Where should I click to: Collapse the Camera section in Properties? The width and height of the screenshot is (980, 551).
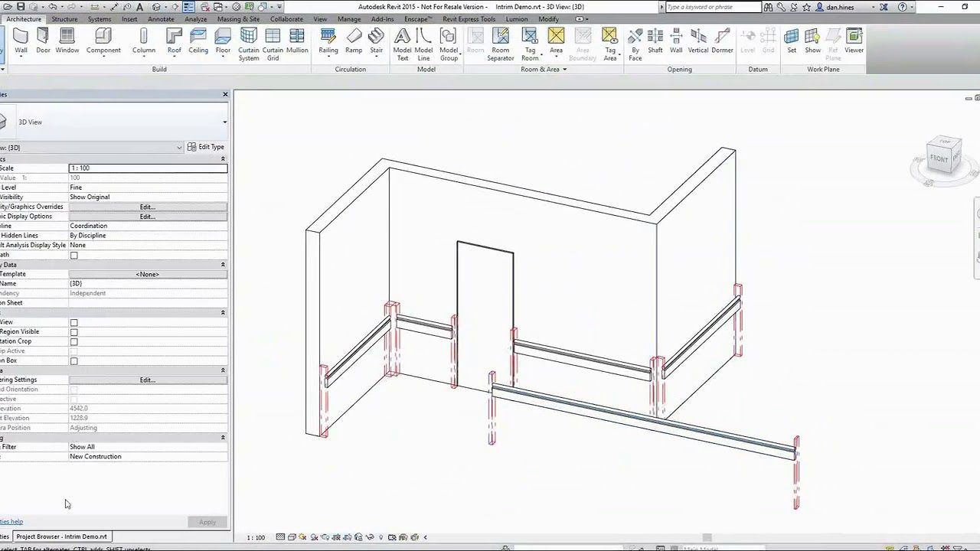(222, 370)
